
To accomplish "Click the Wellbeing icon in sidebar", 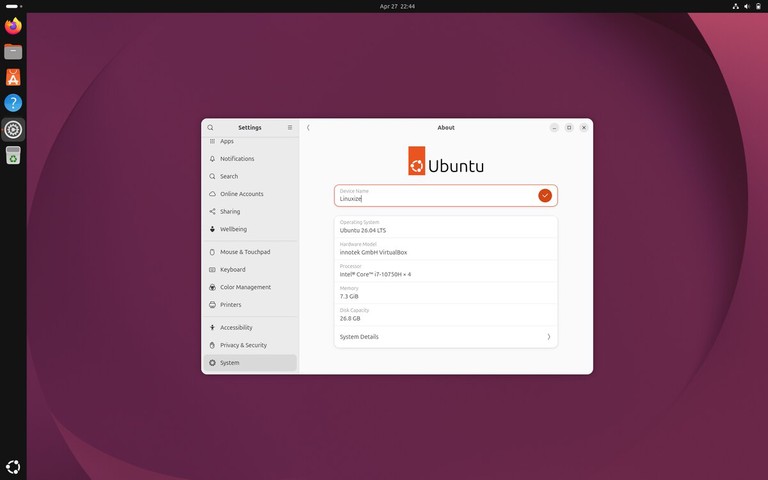I will pos(212,229).
